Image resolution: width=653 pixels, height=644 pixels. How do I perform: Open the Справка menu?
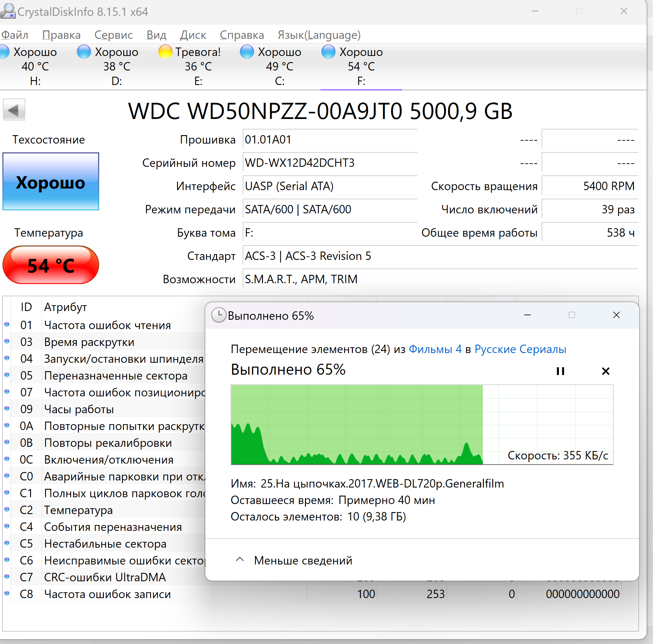click(242, 35)
